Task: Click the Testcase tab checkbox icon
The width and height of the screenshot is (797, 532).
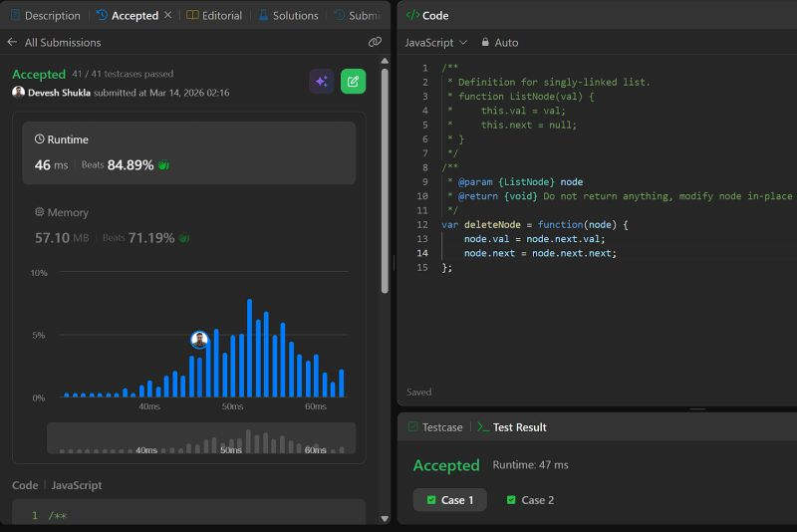Action: pyautogui.click(x=412, y=426)
